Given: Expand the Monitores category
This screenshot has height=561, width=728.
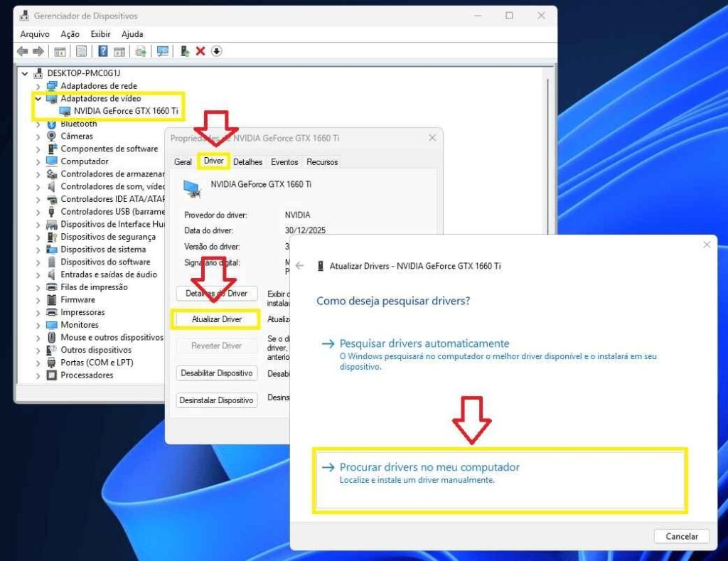Looking at the screenshot, I should pyautogui.click(x=37, y=324).
